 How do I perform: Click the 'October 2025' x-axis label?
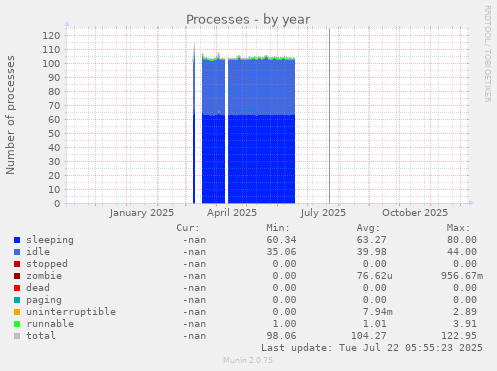click(415, 213)
